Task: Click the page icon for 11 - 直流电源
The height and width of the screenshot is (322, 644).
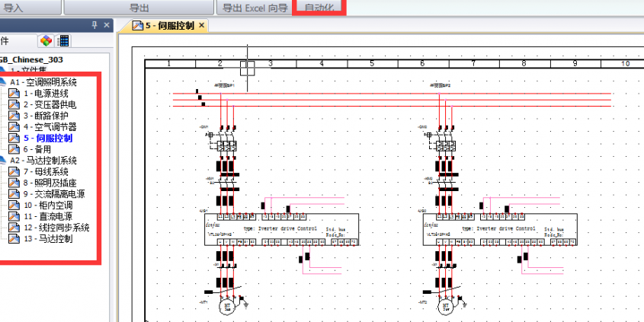Action: [x=14, y=216]
